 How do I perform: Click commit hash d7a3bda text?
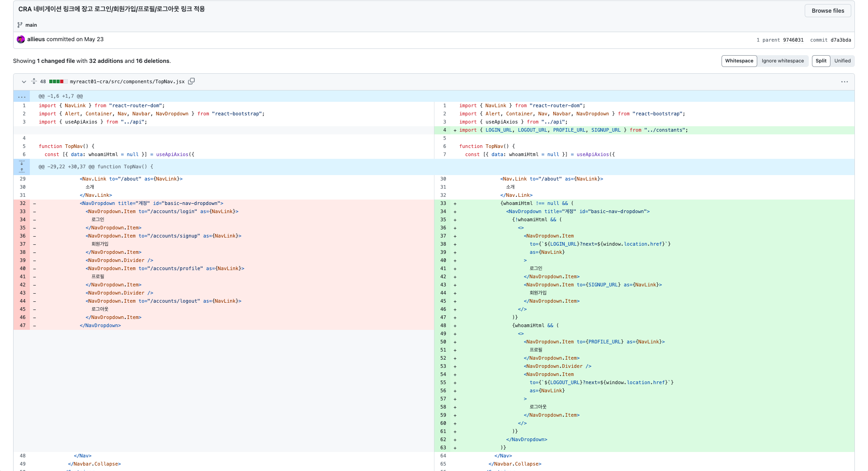pyautogui.click(x=840, y=40)
